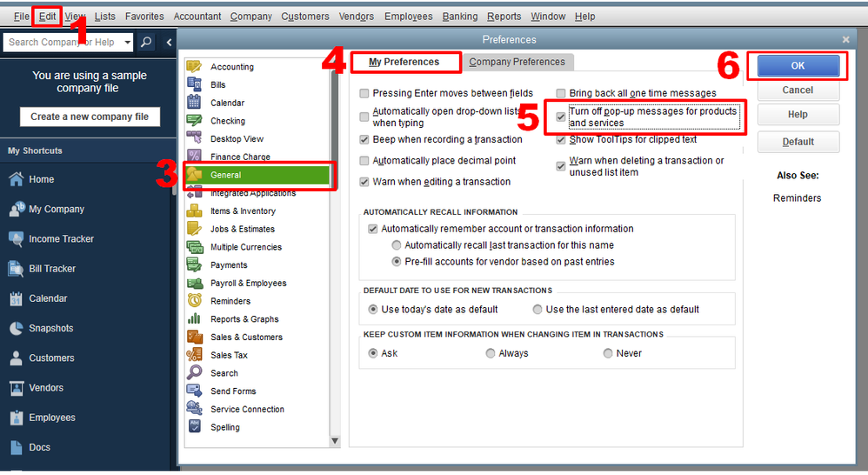The height and width of the screenshot is (475, 868).
Task: Open the Payroll & Employees icon
Action: click(194, 283)
